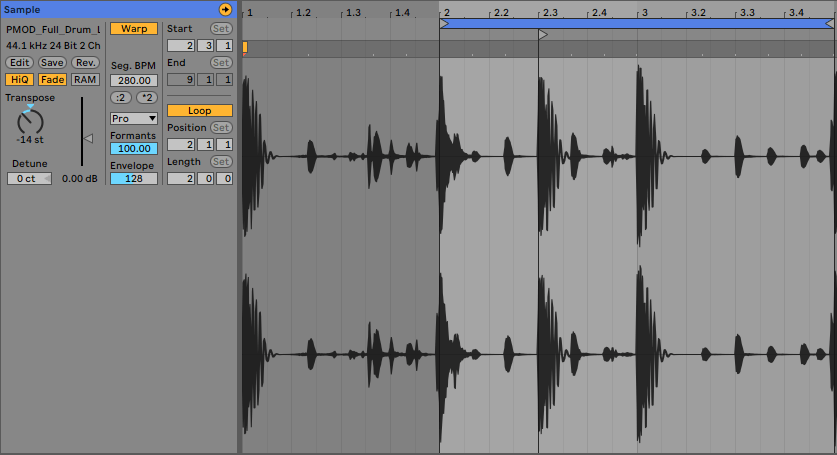837x455 pixels.
Task: Halve the tempo with the :2 button
Action: click(120, 98)
